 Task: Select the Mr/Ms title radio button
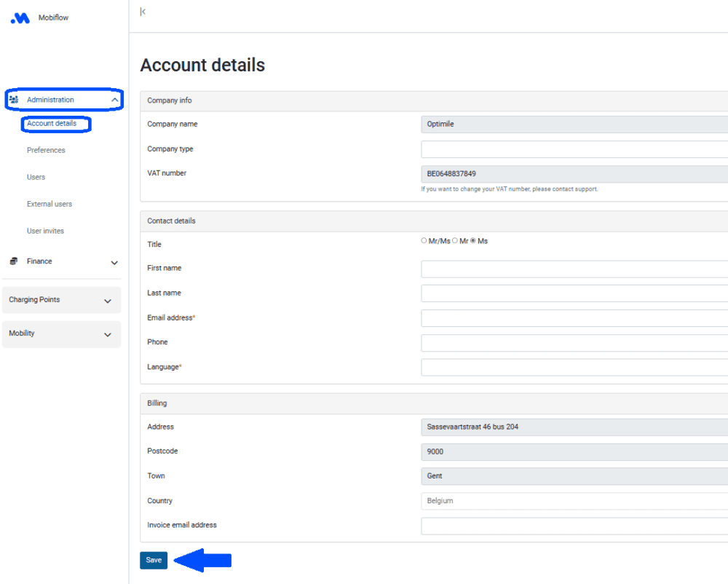pos(424,240)
